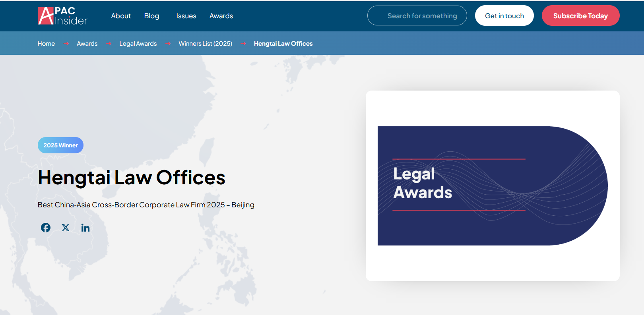
Task: Open the Blog menu item
Action: (x=151, y=16)
